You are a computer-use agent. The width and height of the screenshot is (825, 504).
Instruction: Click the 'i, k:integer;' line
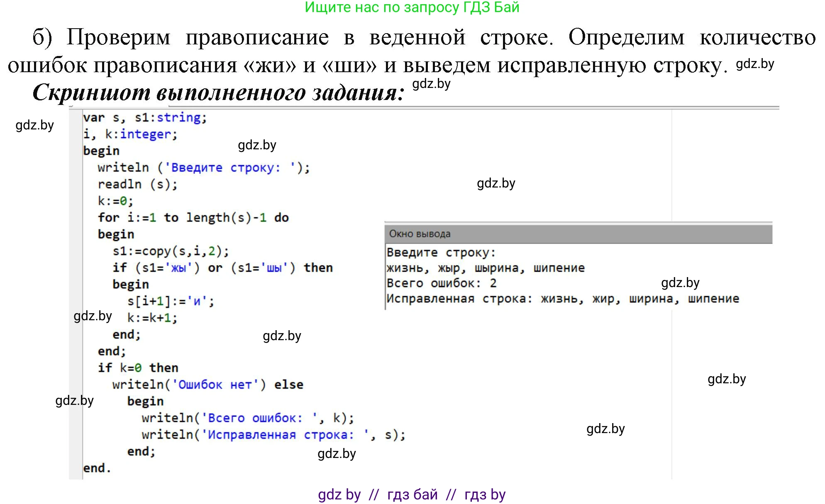[x=130, y=134]
